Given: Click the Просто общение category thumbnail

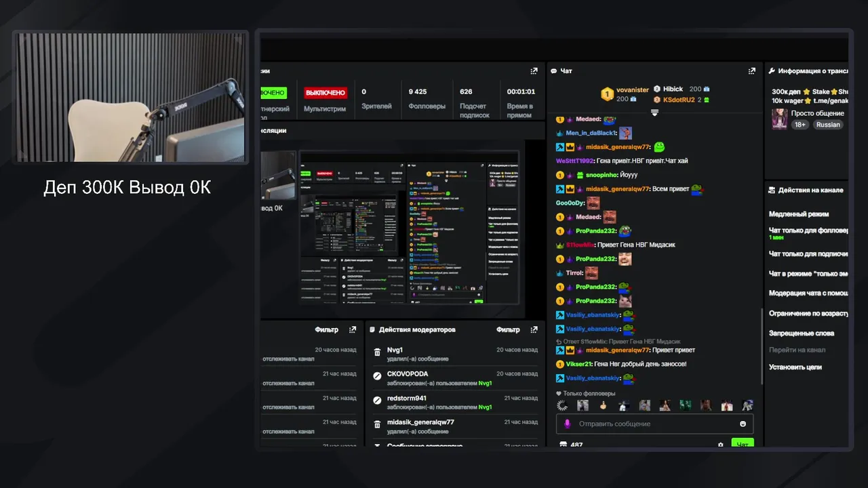Looking at the screenshot, I should 779,119.
